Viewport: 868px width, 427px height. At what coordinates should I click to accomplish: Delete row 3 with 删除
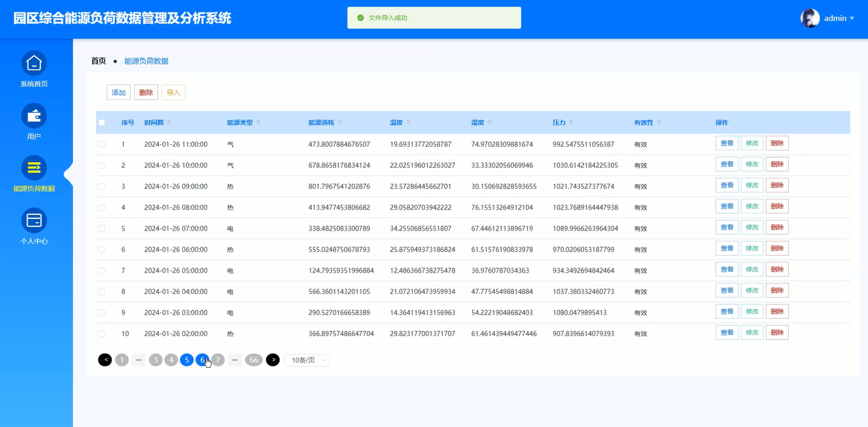777,185
